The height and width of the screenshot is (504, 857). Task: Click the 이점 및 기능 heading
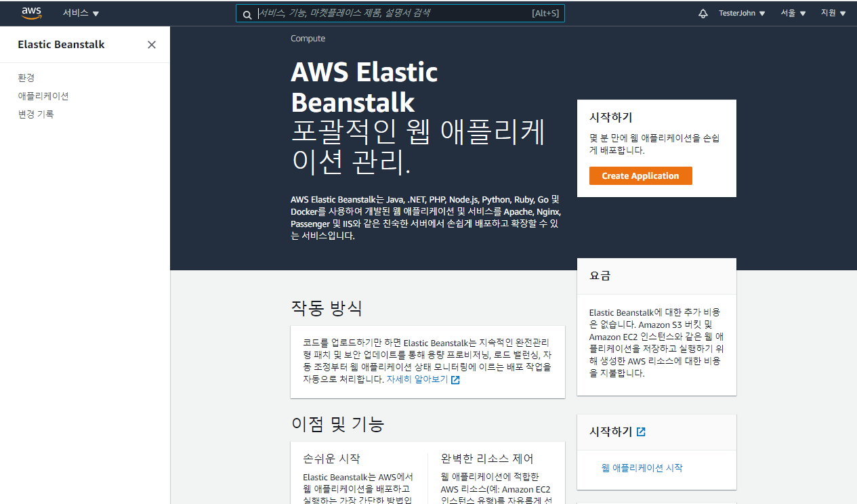[x=337, y=424]
